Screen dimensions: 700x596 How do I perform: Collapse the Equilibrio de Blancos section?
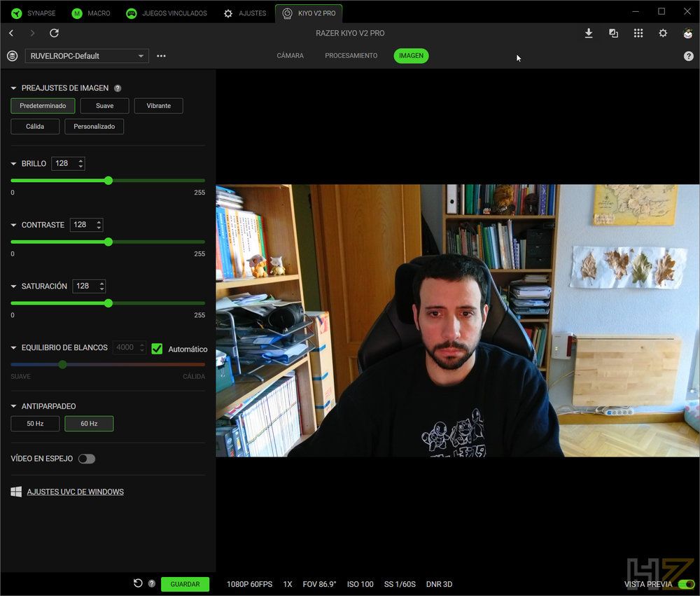(x=13, y=347)
